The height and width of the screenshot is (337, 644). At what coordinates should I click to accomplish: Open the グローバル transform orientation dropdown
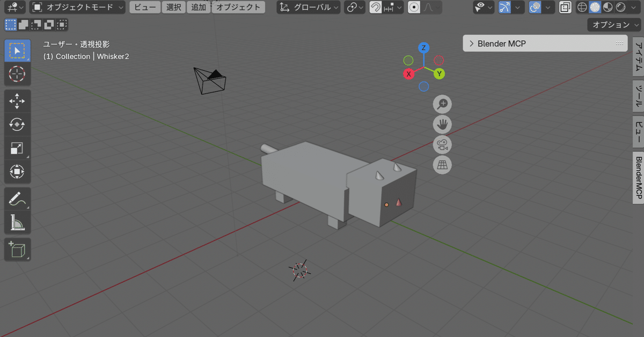pyautogui.click(x=308, y=7)
